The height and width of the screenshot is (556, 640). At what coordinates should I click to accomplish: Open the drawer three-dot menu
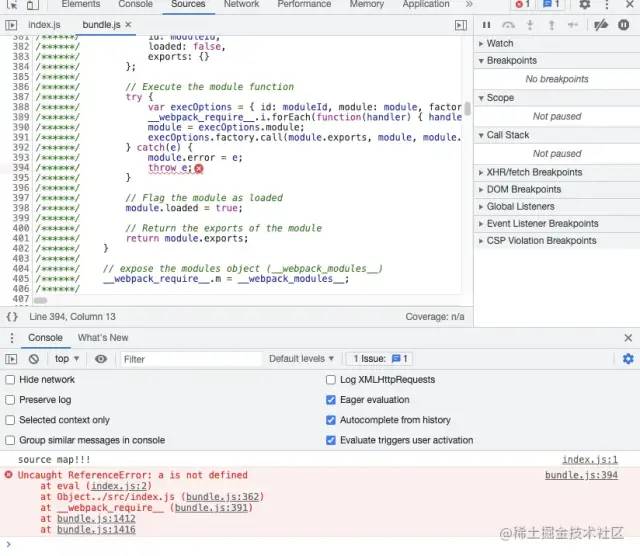coord(11,338)
